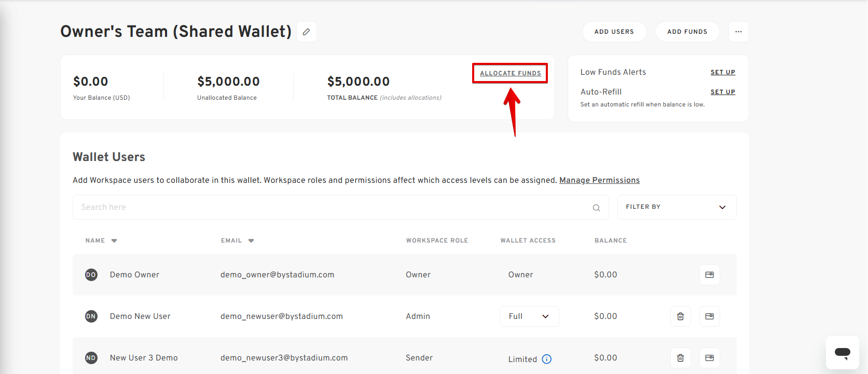Focus the wallet users search field
The height and width of the screenshot is (374, 868).
click(x=332, y=207)
